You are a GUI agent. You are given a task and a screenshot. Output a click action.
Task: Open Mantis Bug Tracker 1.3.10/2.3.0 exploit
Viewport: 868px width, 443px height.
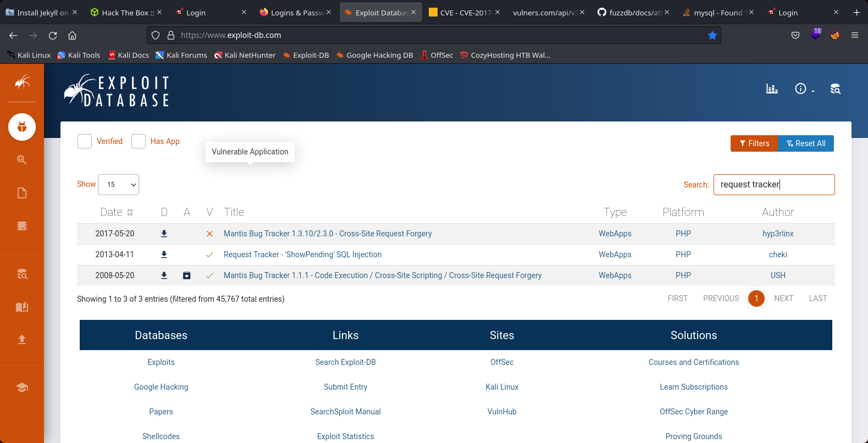328,234
